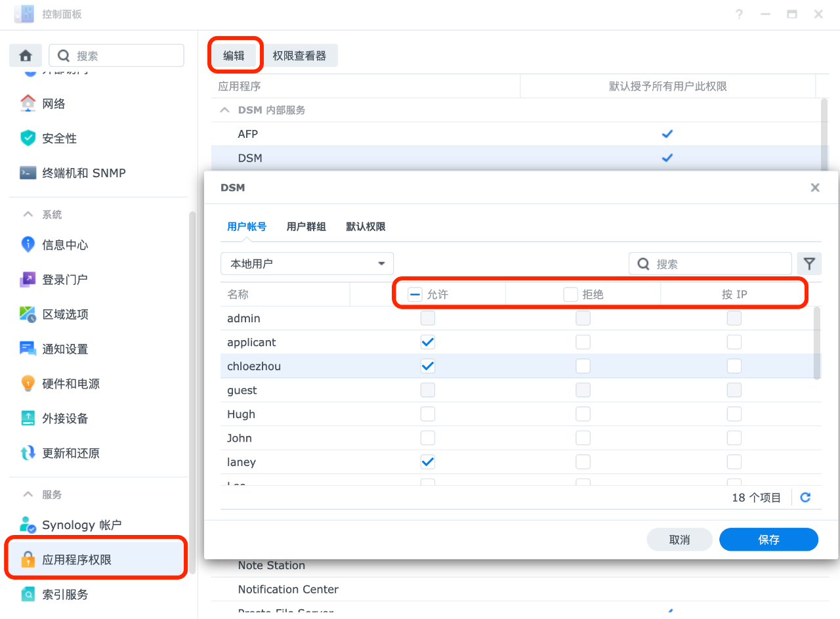Click the Application Privileges lock icon
Viewport: 840px width, 619px height.
[28, 559]
